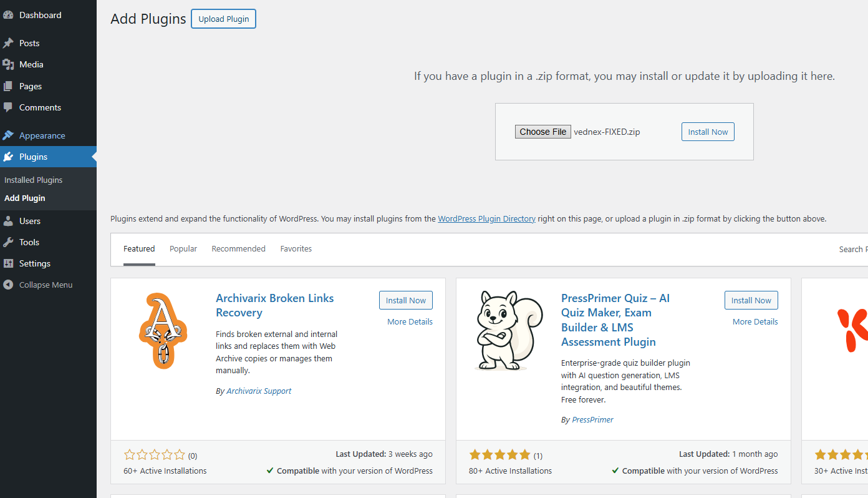Open the Archivarix Broken Links Recovery title
Viewport: 868px width, 498px height.
275,305
